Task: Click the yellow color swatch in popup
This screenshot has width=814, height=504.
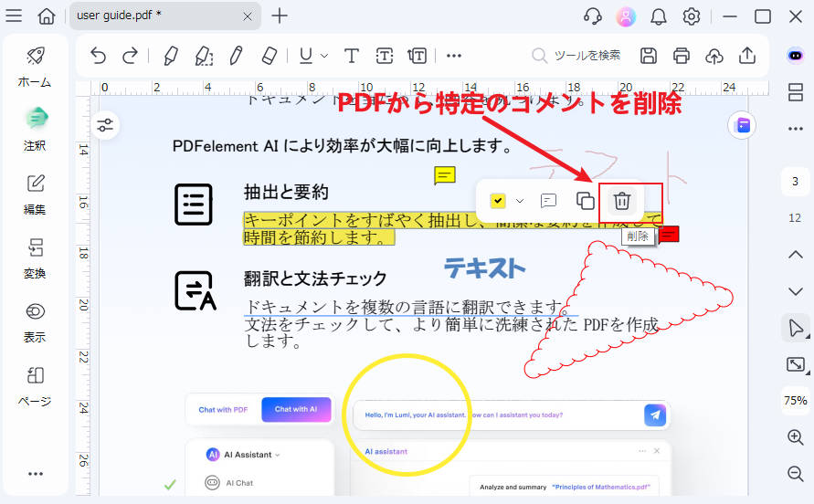Action: (x=498, y=200)
